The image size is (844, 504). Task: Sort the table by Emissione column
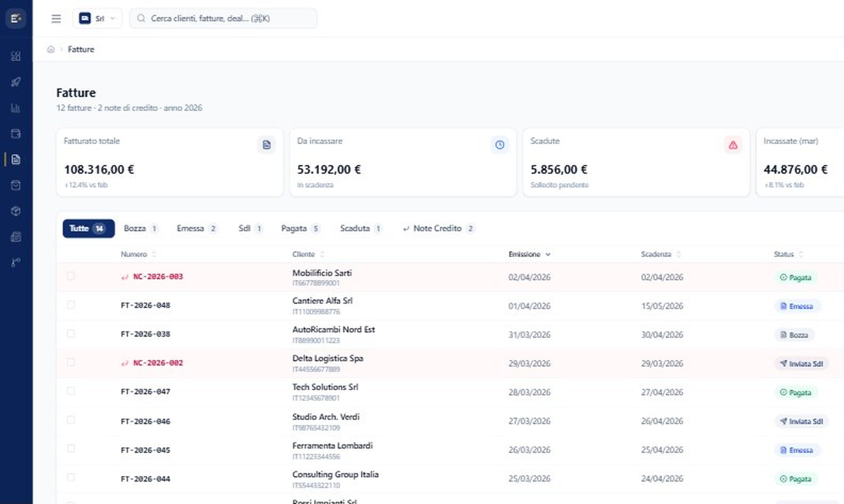pos(529,255)
